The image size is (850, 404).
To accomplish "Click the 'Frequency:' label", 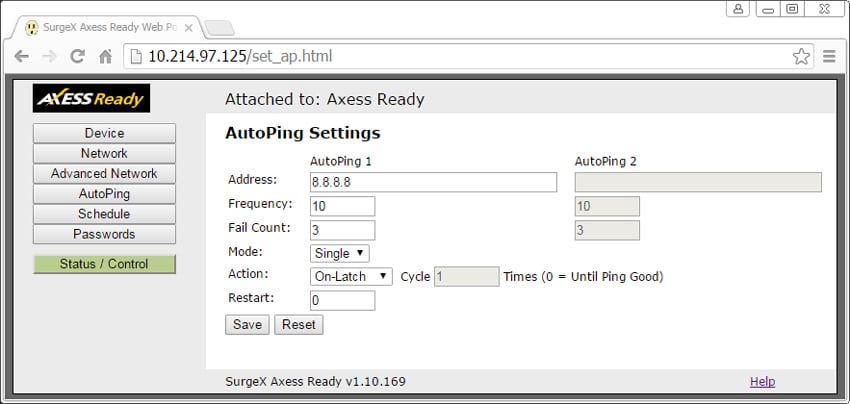I will click(260, 204).
